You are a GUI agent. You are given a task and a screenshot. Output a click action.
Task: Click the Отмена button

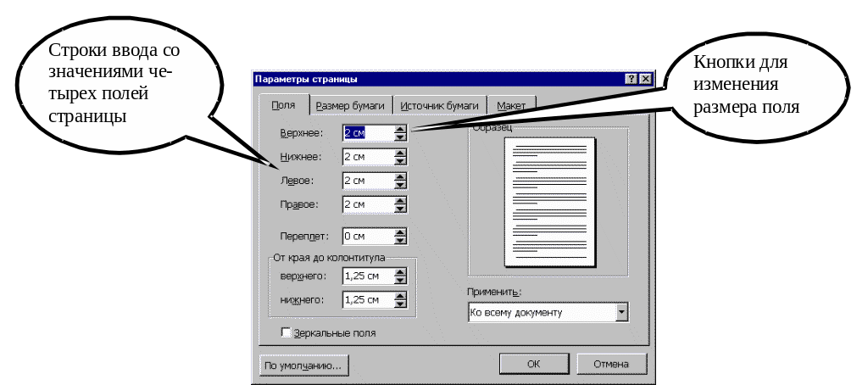tap(611, 364)
